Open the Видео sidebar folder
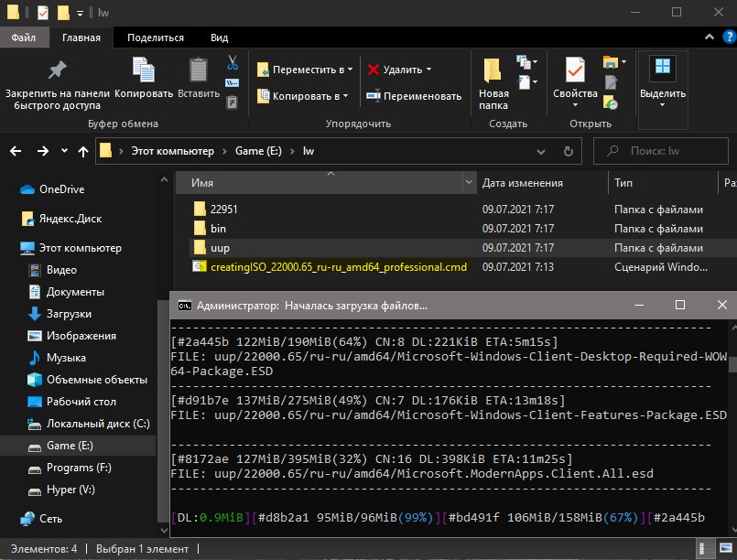Viewport: 737px width, 560px height. 61,270
